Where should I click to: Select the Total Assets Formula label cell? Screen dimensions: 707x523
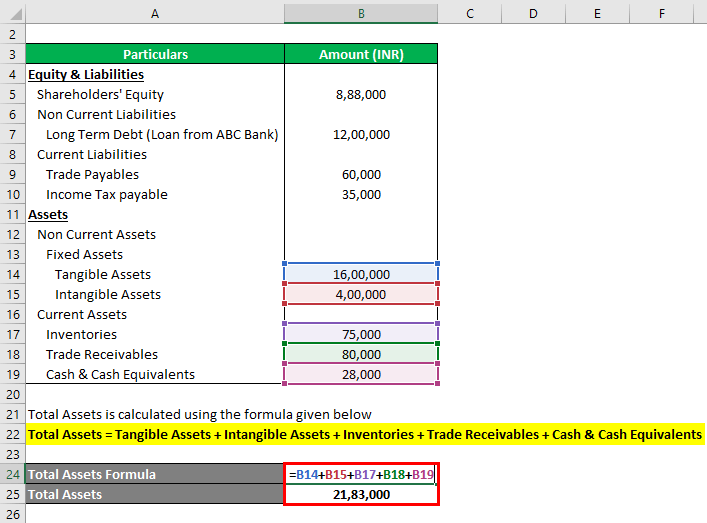tap(155, 474)
